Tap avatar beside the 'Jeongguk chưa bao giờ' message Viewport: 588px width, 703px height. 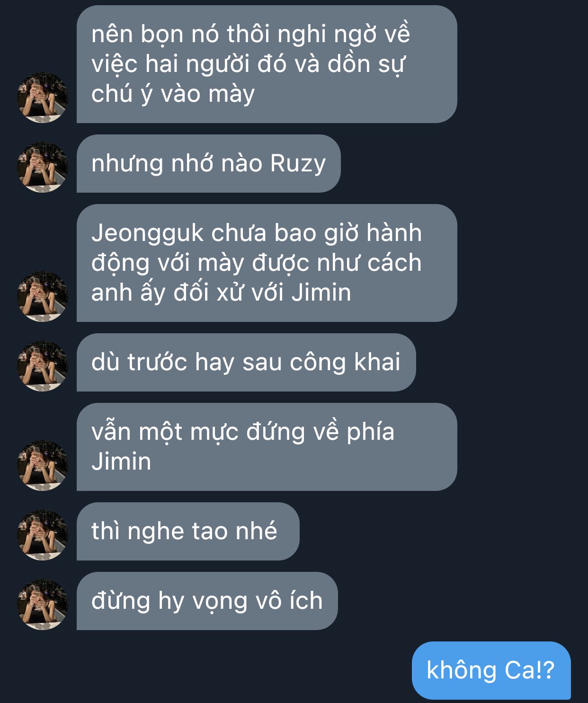(43, 296)
